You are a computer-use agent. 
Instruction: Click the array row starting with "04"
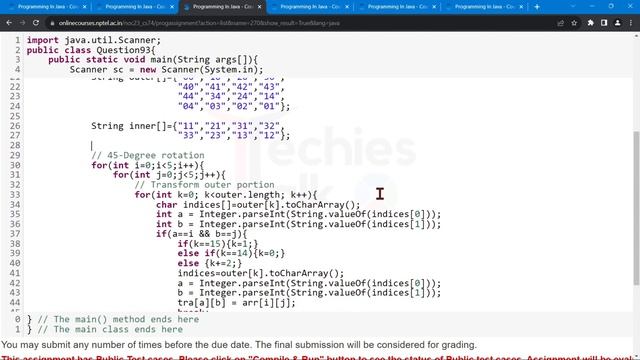pyautogui.click(x=234, y=106)
